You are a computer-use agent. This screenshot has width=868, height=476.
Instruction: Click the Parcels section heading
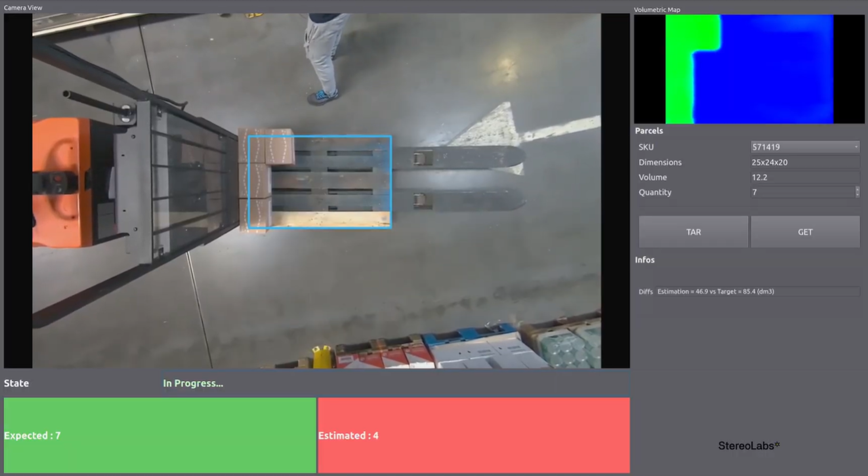point(649,131)
